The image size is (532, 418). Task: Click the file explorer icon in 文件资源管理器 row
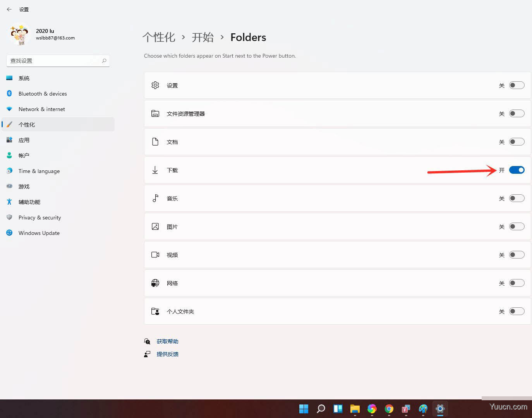click(x=155, y=113)
